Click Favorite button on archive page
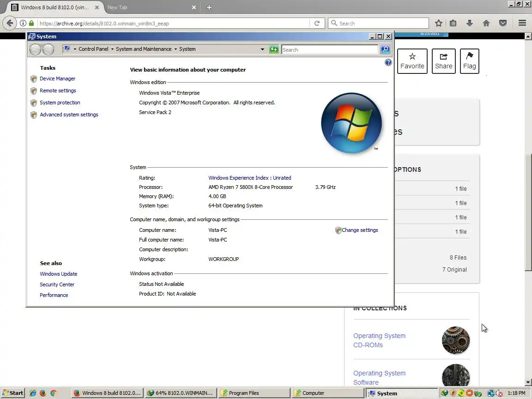532x399 pixels. pos(412,61)
